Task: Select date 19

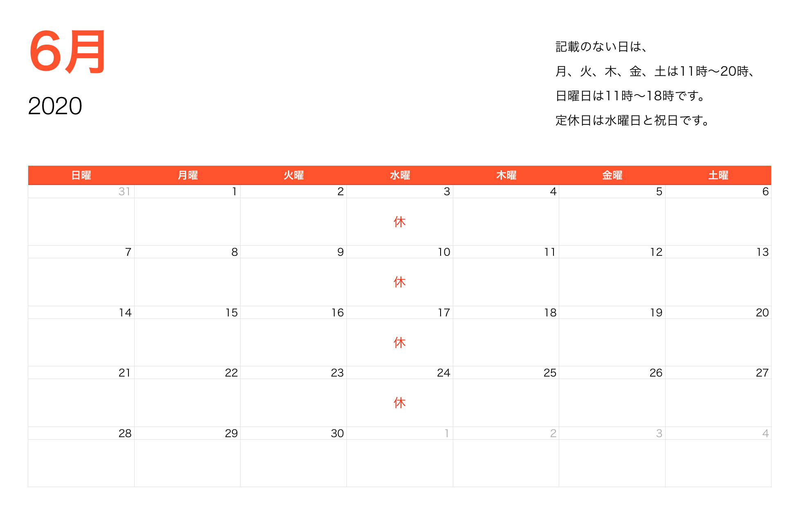Action: 656,313
